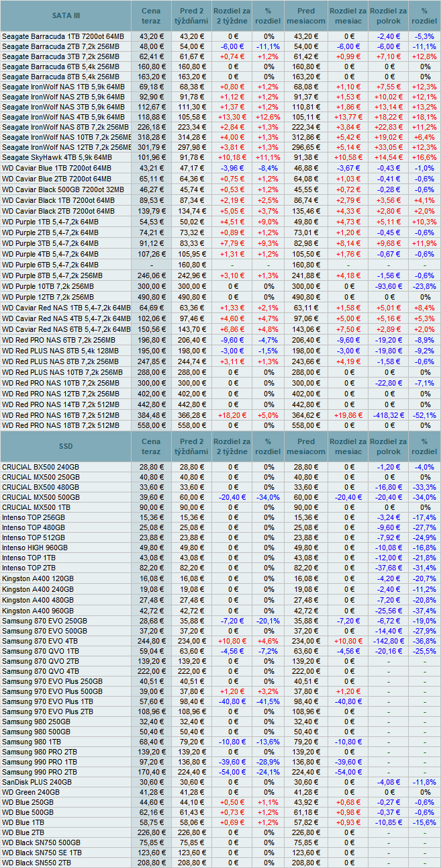Click Rozdiel za polrok header in SATA III section
Screen dimensions: 441x868
pos(388,16)
